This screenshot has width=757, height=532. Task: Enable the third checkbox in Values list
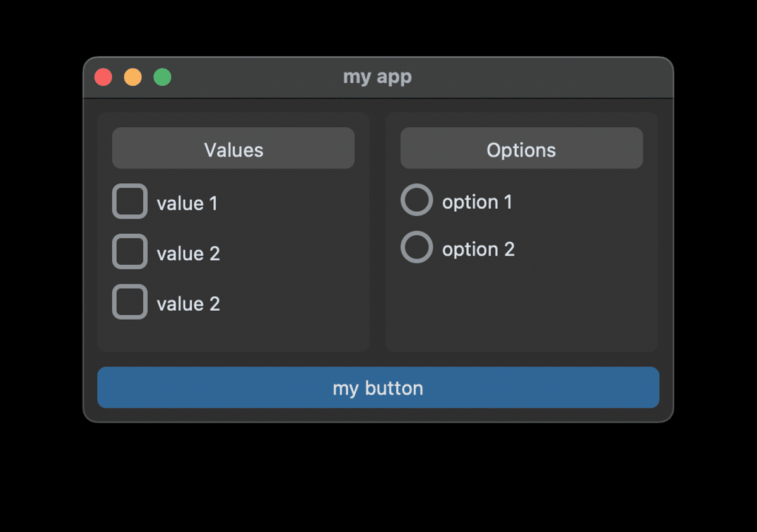[129, 301]
